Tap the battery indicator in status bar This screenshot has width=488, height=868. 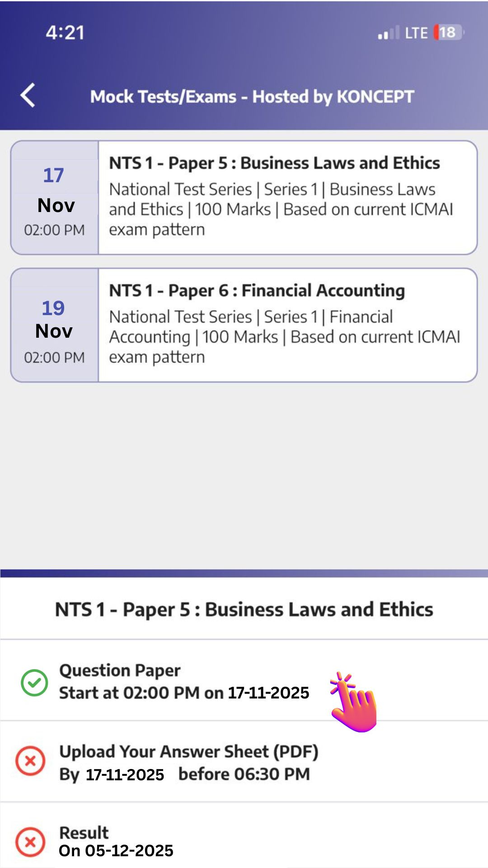(448, 33)
